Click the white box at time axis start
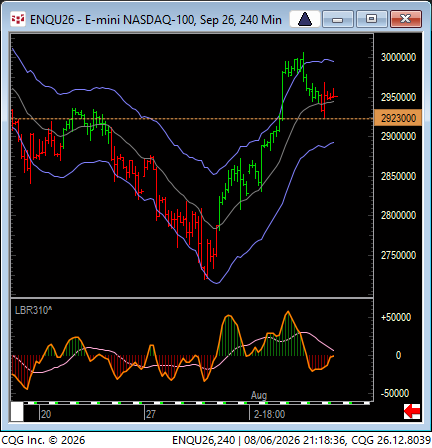Image resolution: width=432 pixels, height=448 pixels. [17, 412]
